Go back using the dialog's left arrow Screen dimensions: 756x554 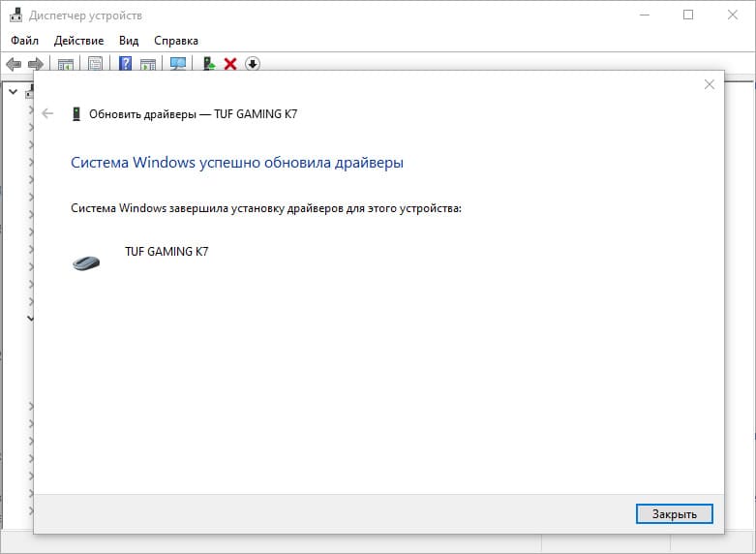(47, 113)
